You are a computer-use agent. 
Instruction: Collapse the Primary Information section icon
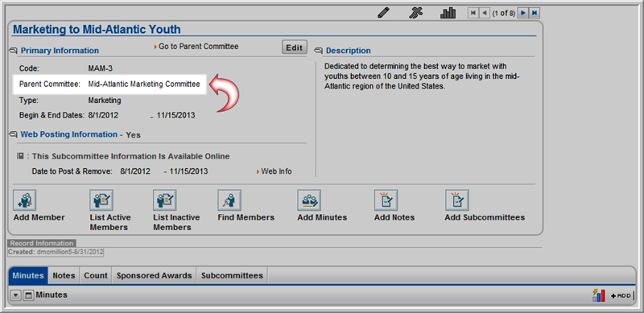tap(13, 51)
